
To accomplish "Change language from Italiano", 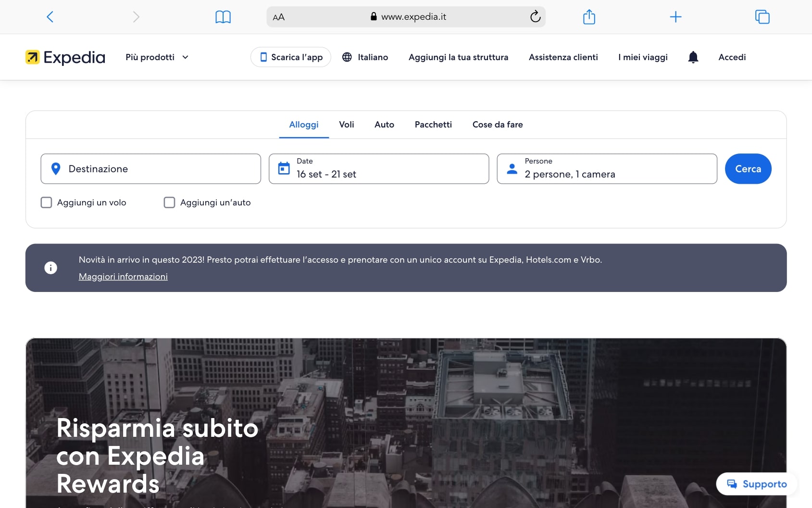I will click(x=373, y=57).
